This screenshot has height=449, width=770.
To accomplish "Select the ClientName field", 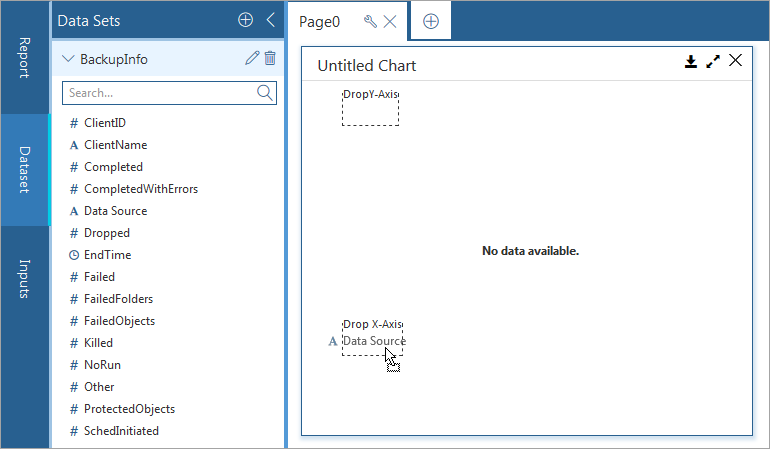I will 115,145.
